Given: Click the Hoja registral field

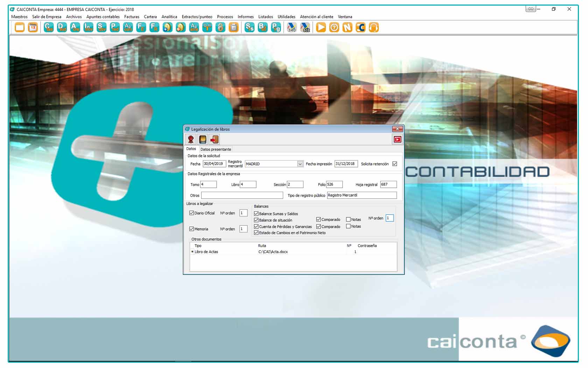Looking at the screenshot, I should [388, 184].
